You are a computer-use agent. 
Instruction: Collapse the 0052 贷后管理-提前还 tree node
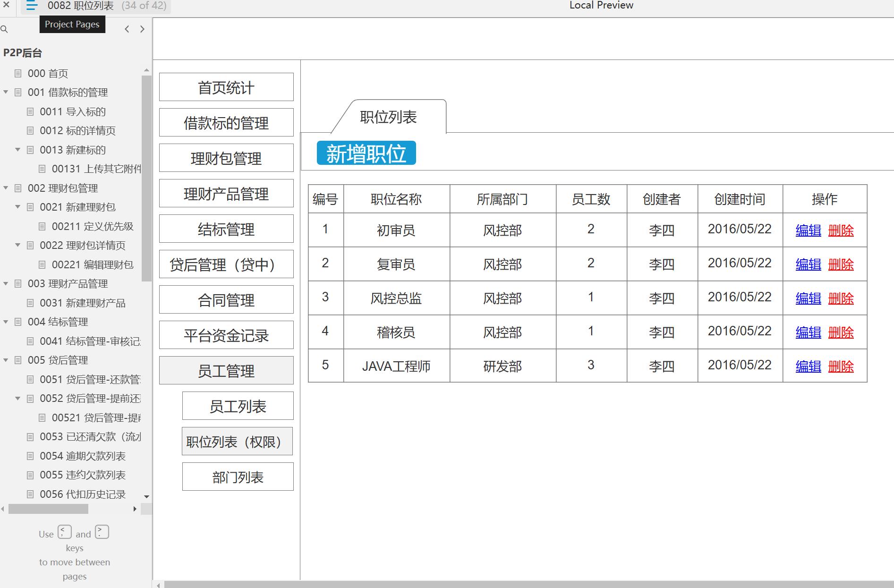17,398
